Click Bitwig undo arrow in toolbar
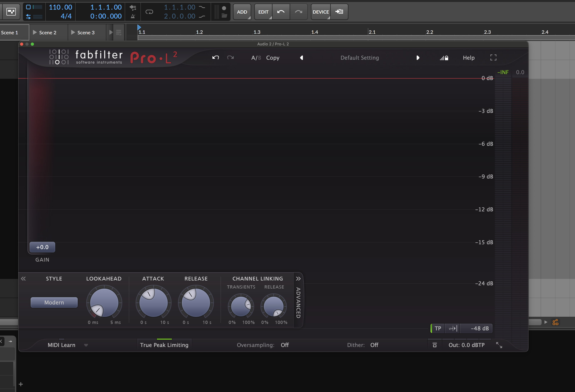This screenshot has height=392, width=575. click(x=281, y=12)
